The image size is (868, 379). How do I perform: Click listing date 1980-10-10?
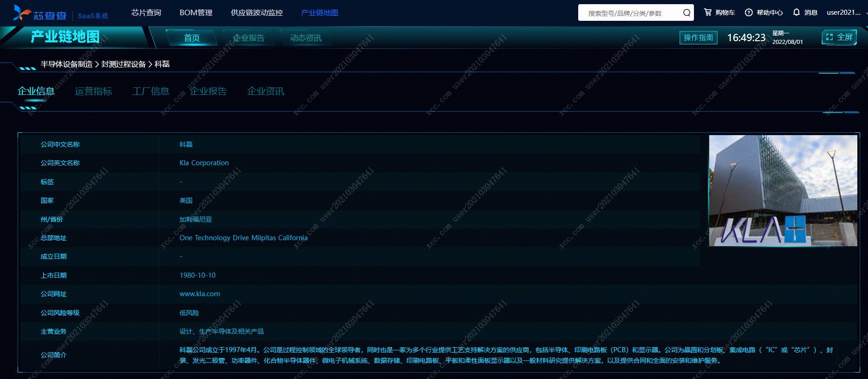198,275
